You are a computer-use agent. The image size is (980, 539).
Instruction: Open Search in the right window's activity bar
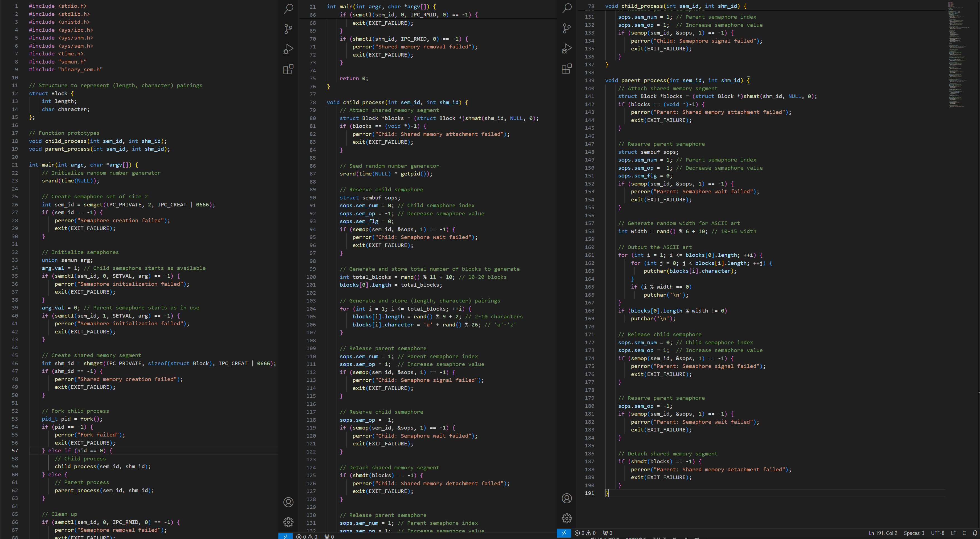[567, 9]
